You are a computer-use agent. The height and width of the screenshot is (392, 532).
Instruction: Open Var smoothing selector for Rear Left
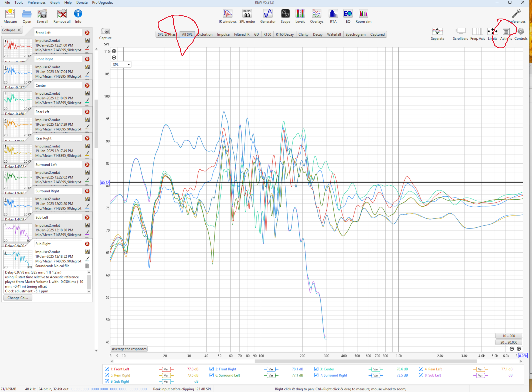click(480, 369)
